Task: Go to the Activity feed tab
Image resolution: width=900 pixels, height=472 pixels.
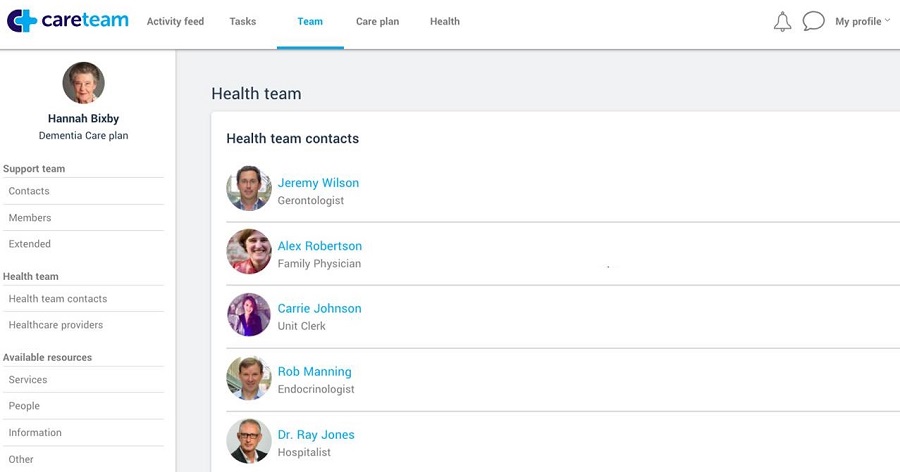Action: 175,22
